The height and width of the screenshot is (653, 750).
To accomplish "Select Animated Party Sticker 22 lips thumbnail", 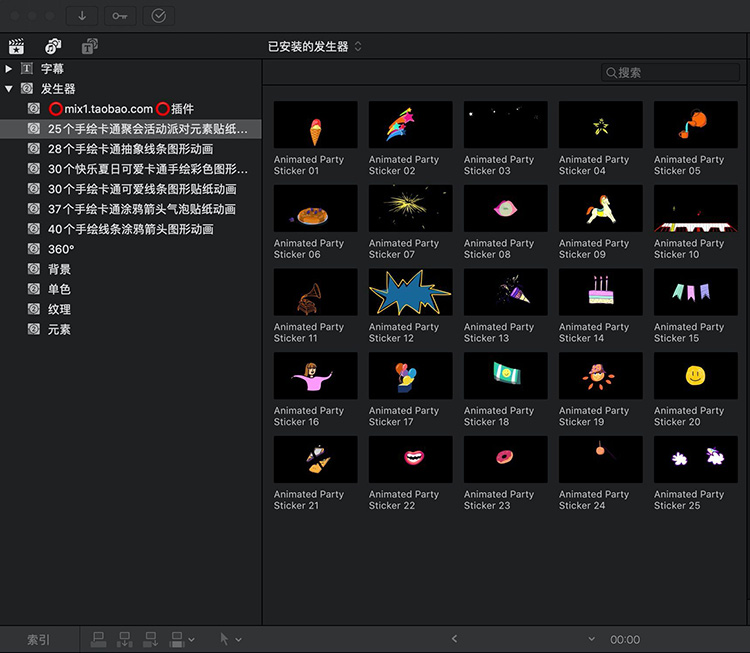I will (410, 459).
